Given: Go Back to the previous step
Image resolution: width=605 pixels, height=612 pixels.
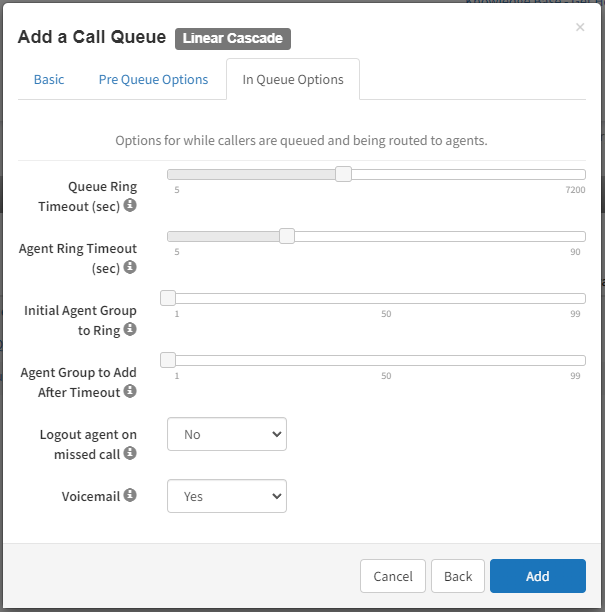Looking at the screenshot, I should (x=458, y=576).
